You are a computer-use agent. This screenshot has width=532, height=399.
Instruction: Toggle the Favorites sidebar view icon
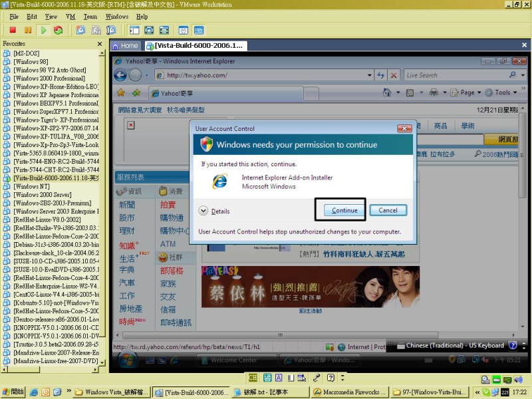point(134,30)
